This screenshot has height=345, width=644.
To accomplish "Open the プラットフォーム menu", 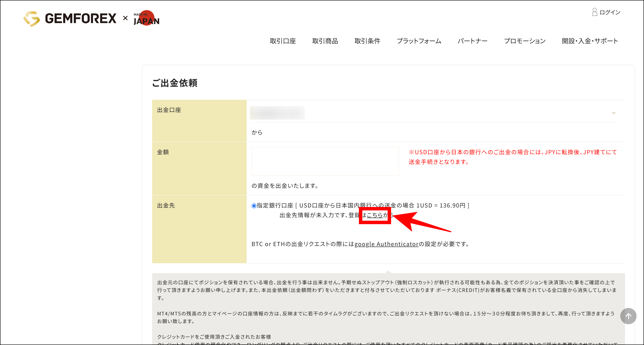I will pos(419,41).
